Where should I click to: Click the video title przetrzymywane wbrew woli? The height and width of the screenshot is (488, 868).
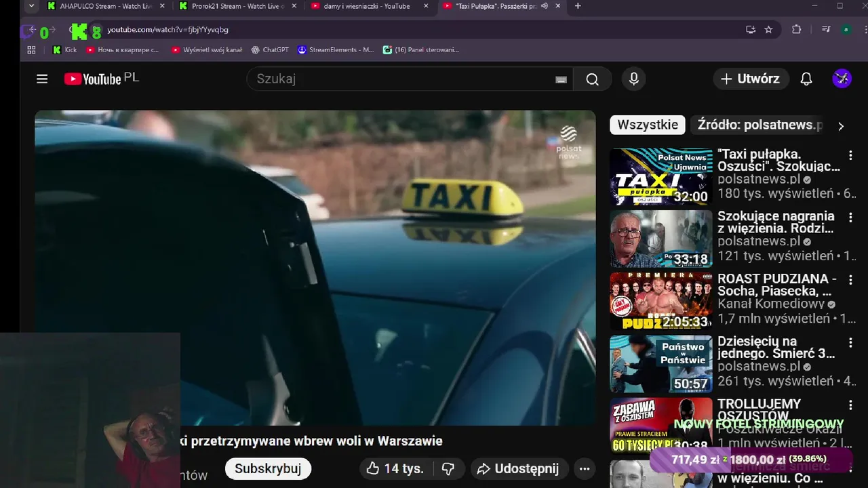[x=311, y=441]
